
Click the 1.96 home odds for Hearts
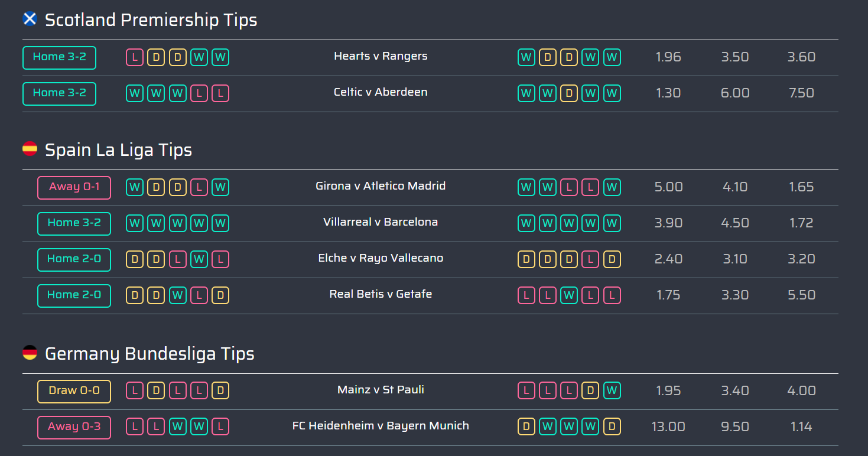(668, 57)
